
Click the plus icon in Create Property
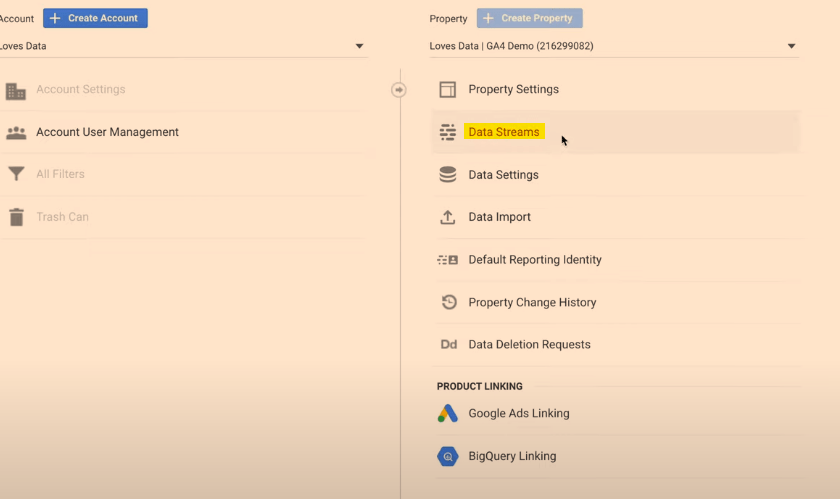coord(488,18)
